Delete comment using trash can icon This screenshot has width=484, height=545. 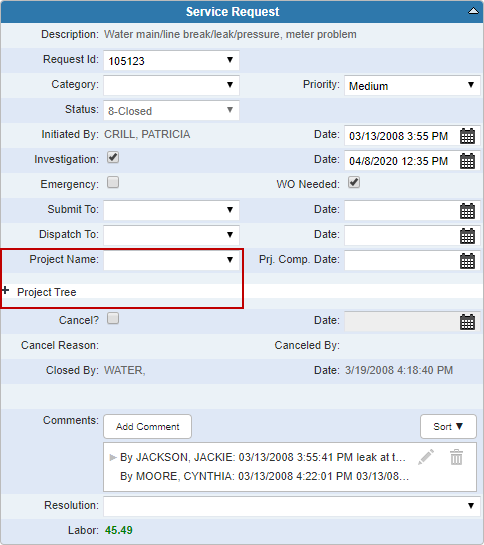[x=457, y=457]
